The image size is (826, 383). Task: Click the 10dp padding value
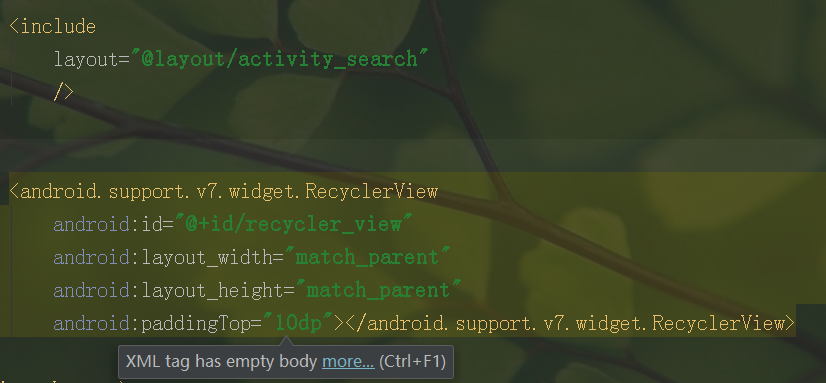[298, 323]
